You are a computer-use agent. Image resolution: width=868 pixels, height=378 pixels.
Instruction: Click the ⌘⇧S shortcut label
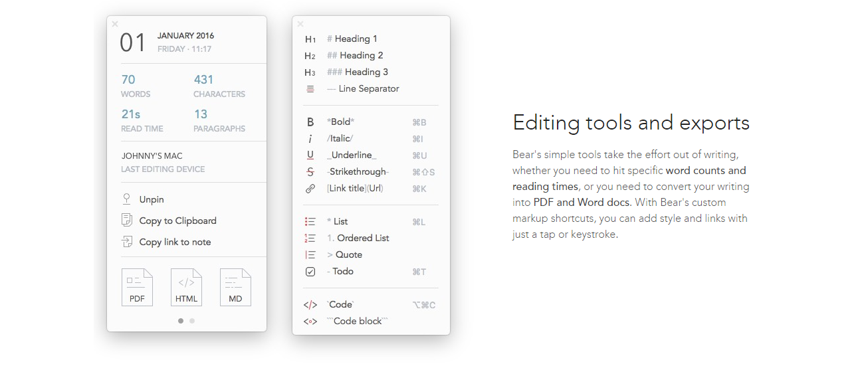423,172
